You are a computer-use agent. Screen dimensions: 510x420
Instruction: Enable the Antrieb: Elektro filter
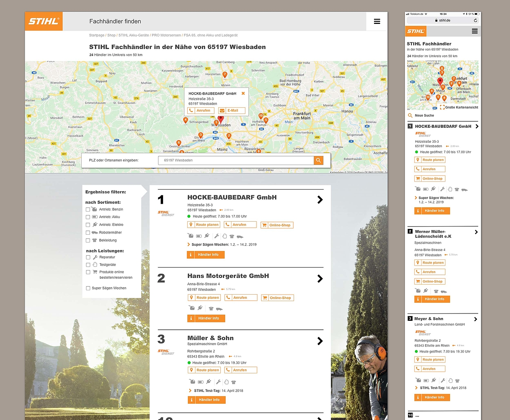[x=88, y=225]
